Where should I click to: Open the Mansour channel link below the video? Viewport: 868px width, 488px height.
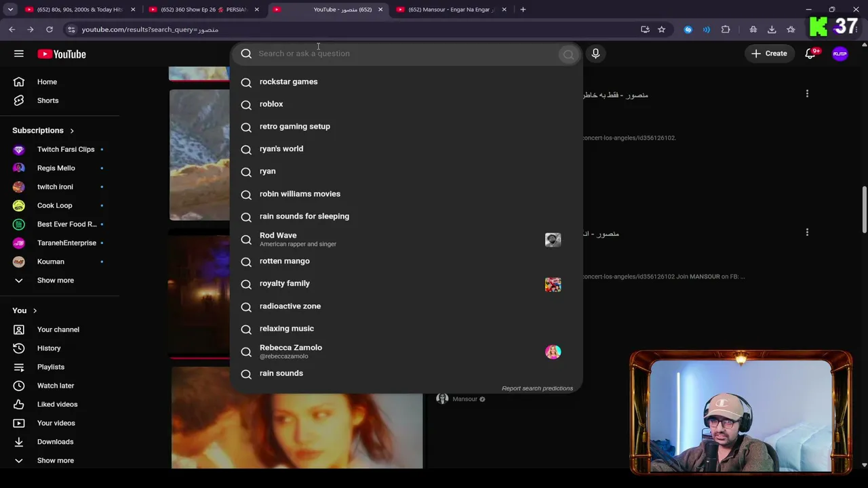click(465, 399)
